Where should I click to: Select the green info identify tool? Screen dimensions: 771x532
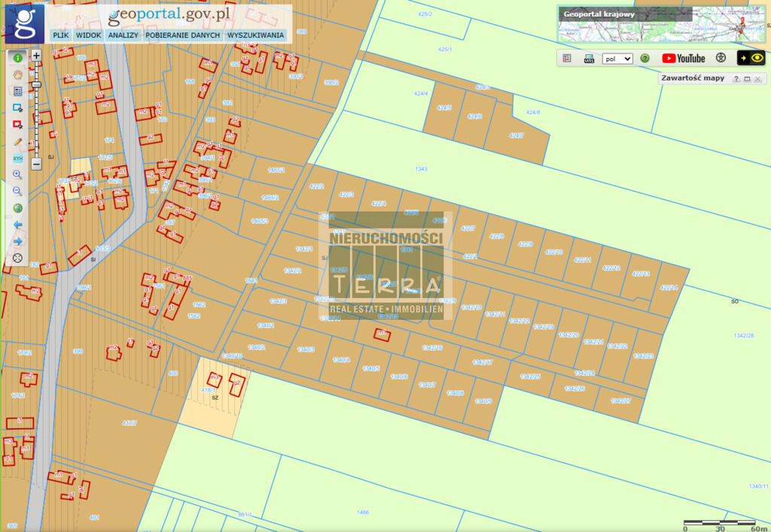pos(18,58)
